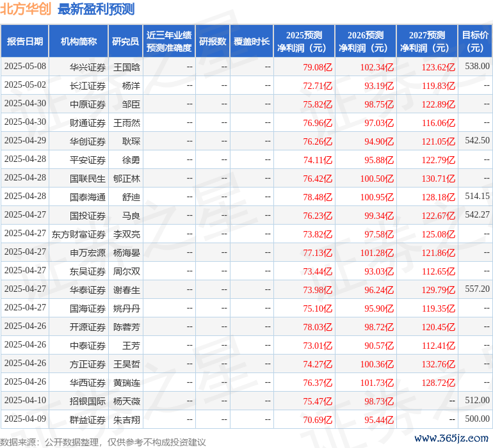This screenshot has height=448, width=493.
Task: Click the 研报数 column header
Action: [213, 41]
